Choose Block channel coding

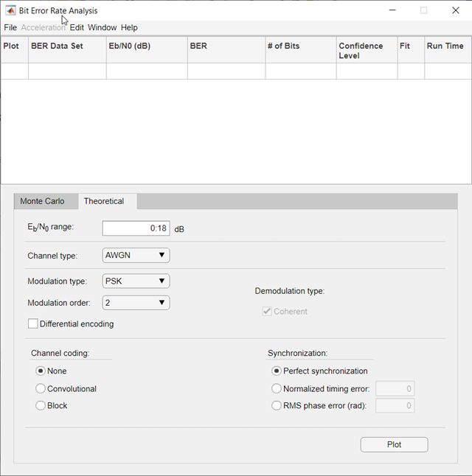(41, 405)
